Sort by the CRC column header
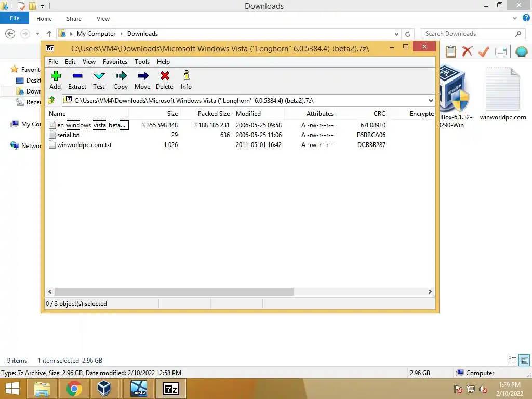The height and width of the screenshot is (399, 532). [x=362, y=114]
